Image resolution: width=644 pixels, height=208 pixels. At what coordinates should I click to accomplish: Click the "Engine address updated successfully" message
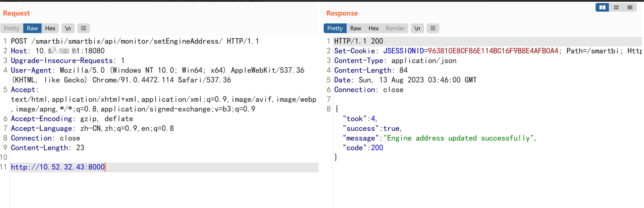point(459,138)
